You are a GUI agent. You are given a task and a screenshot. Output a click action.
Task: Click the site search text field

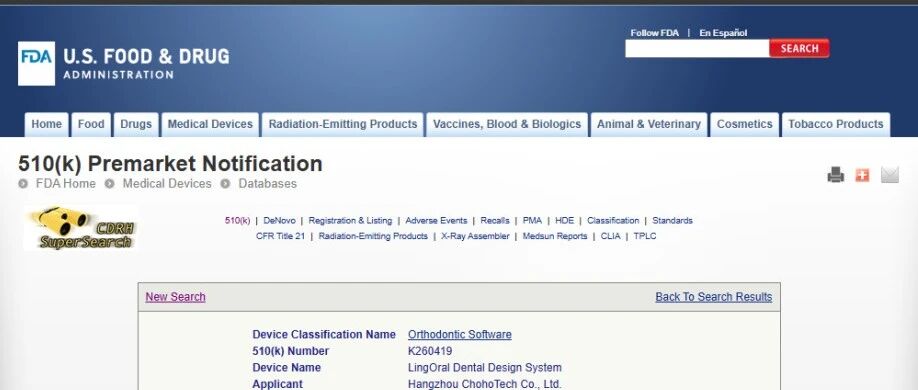tap(697, 49)
